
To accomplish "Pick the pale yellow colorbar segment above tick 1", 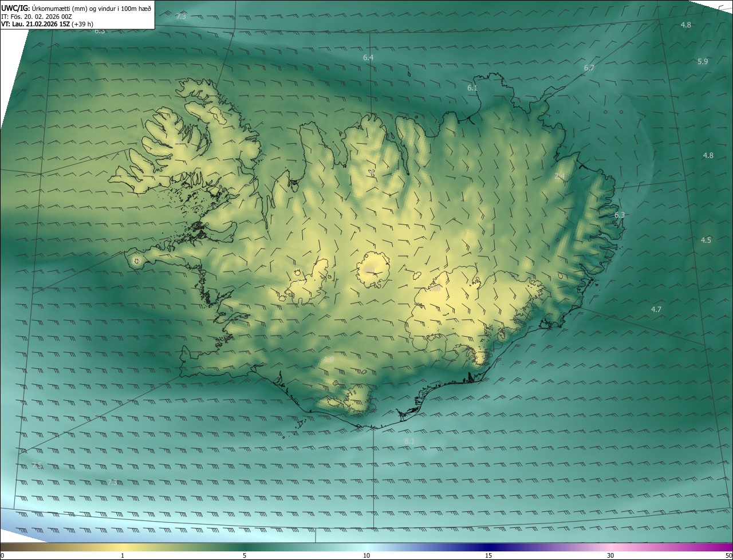I will (123, 547).
